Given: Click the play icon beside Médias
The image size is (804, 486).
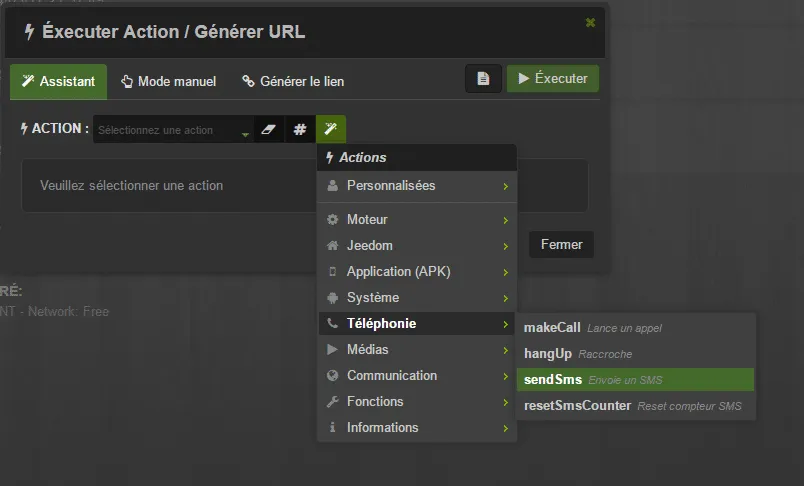Looking at the screenshot, I should 332,350.
